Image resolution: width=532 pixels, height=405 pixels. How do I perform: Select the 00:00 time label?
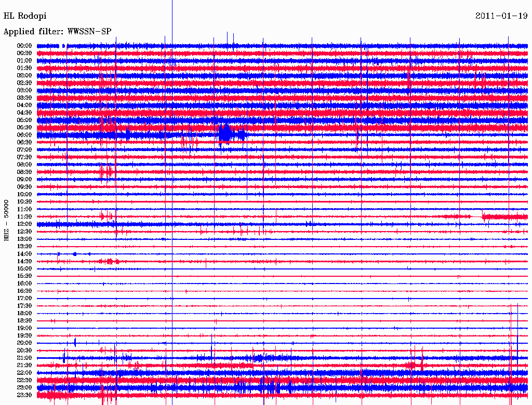point(24,46)
